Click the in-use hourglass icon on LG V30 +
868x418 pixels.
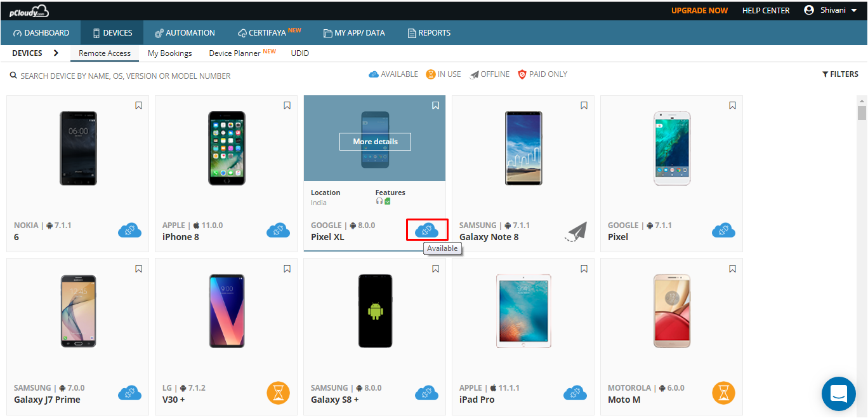(x=278, y=393)
